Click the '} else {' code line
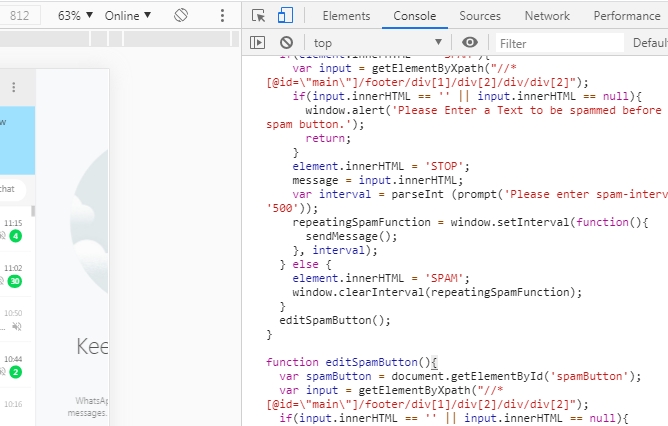This screenshot has width=668, height=426. 305,264
